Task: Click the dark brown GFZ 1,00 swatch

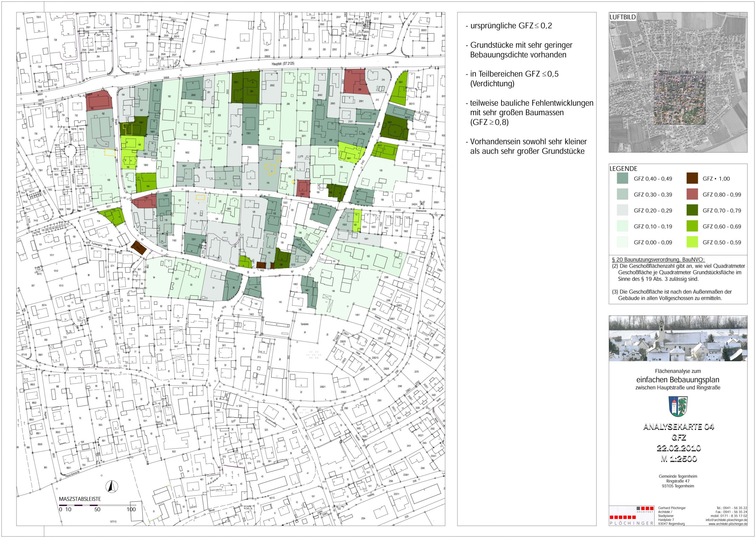Action: coord(692,178)
